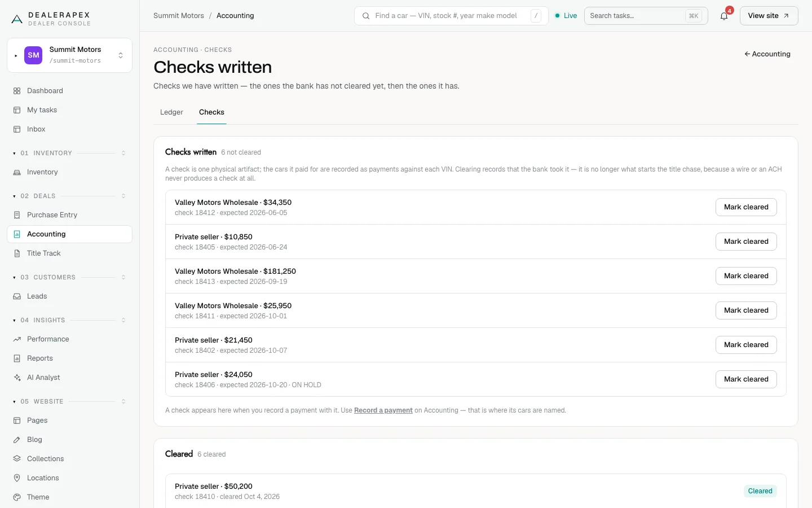Click the Pages icon in sidebar
This screenshot has height=508, width=812.
(17, 421)
